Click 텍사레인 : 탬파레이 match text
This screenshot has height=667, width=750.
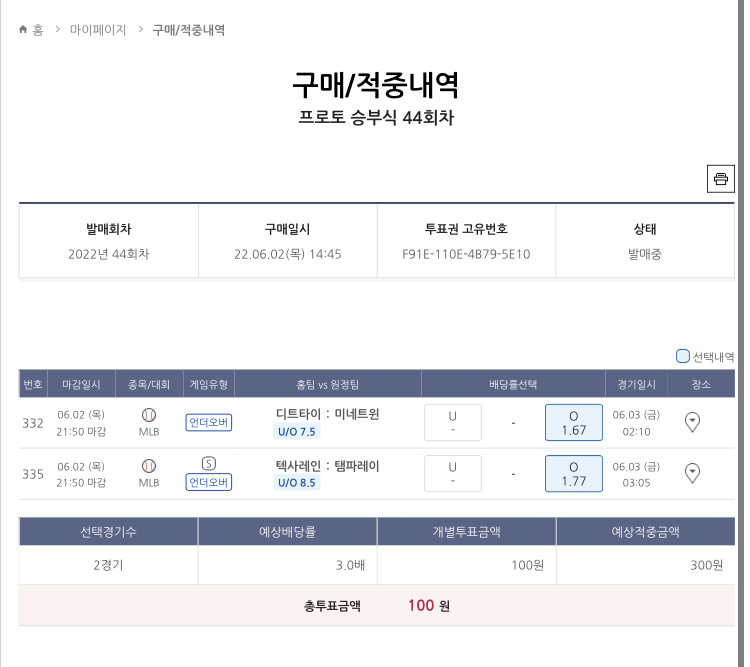[x=328, y=465]
